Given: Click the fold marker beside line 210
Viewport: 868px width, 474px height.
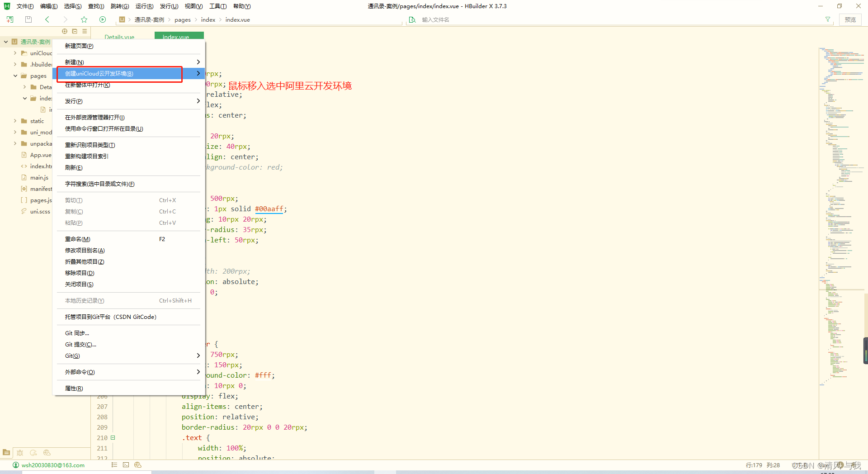Looking at the screenshot, I should 113,437.
